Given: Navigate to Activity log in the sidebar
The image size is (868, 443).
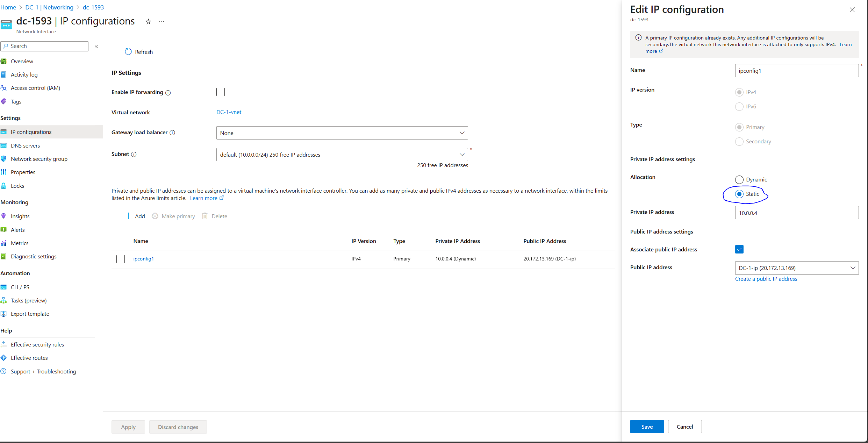Looking at the screenshot, I should 24,74.
